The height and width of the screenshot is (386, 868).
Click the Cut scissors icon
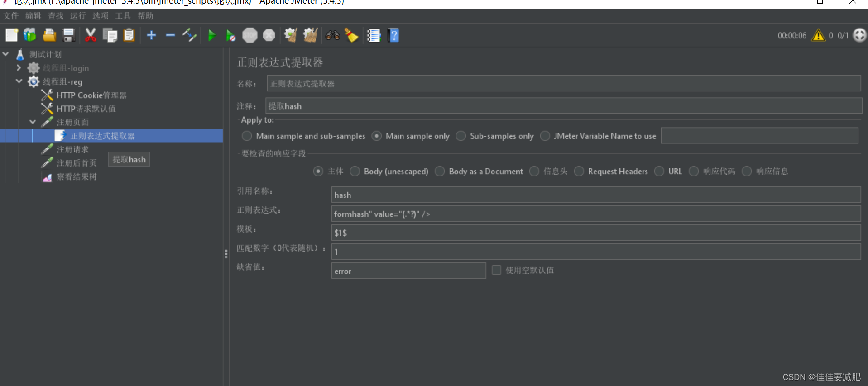pos(91,35)
